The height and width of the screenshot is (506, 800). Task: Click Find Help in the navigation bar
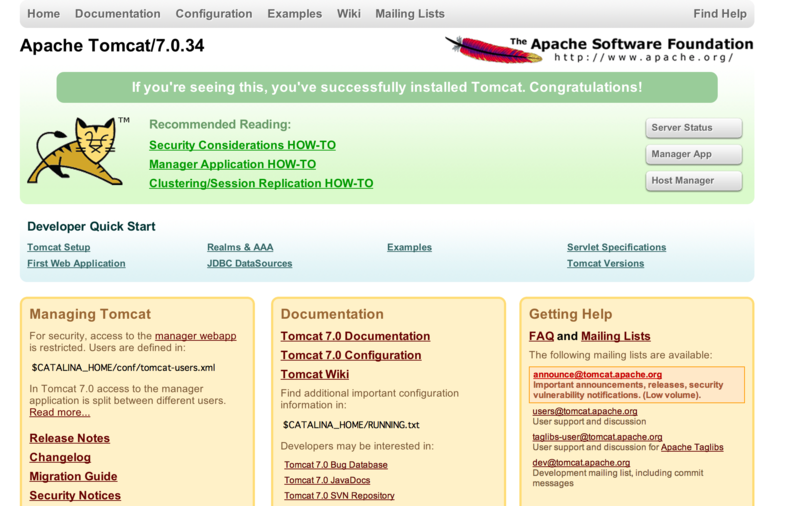click(x=719, y=14)
